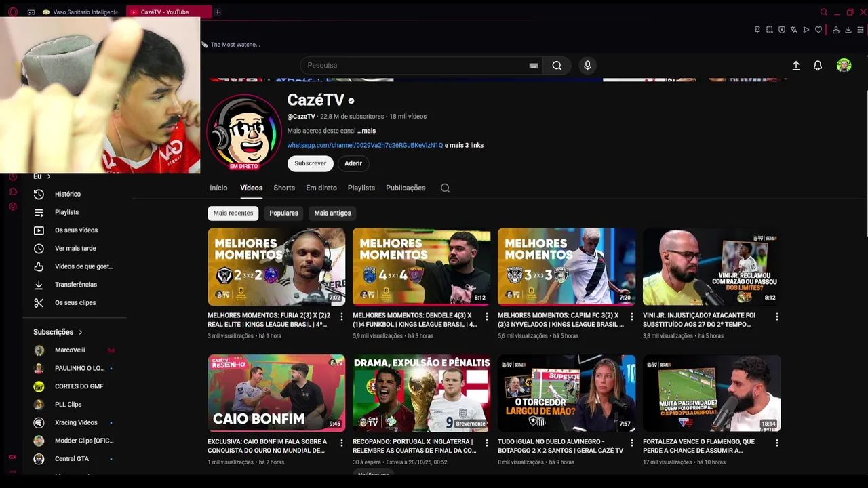Select the Mais antigos filter chip
Viewport: 868px width, 488px height.
332,213
